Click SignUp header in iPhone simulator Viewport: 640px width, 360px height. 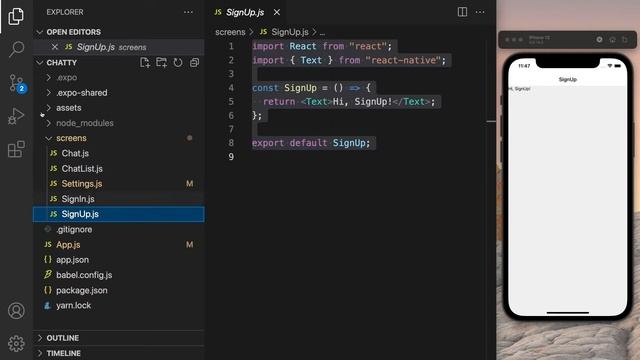[x=567, y=79]
